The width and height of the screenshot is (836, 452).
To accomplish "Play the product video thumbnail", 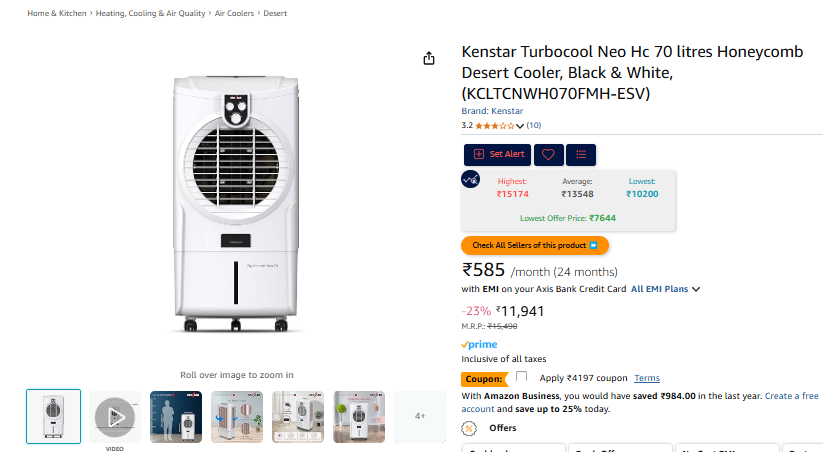I will click(x=116, y=416).
